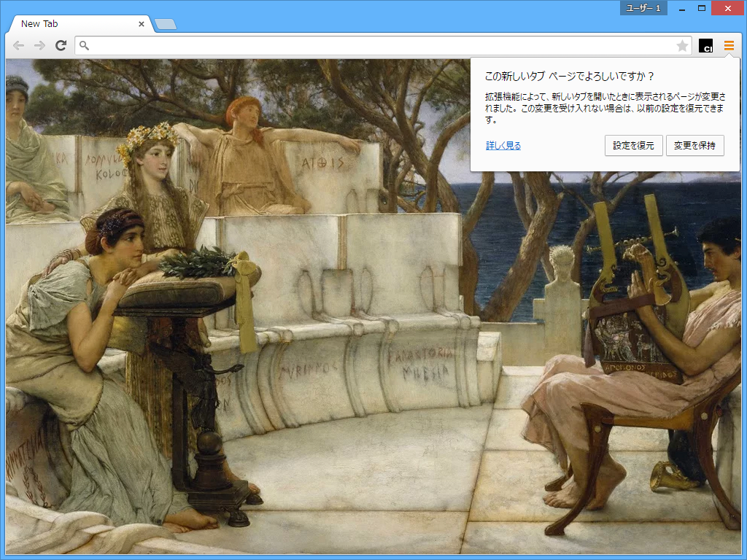Click the 設定を復元 button
The width and height of the screenshot is (747, 560).
tap(633, 145)
